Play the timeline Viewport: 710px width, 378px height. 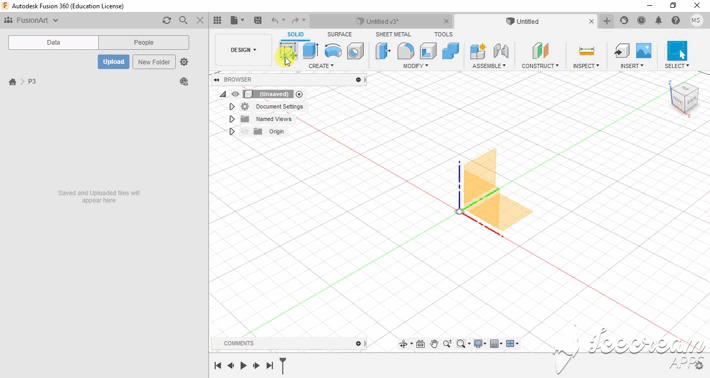(x=244, y=365)
